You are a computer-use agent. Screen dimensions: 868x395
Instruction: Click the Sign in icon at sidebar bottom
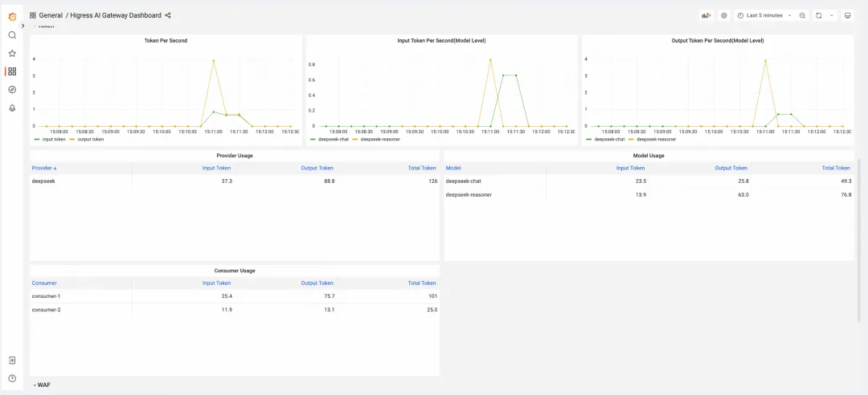click(x=12, y=360)
